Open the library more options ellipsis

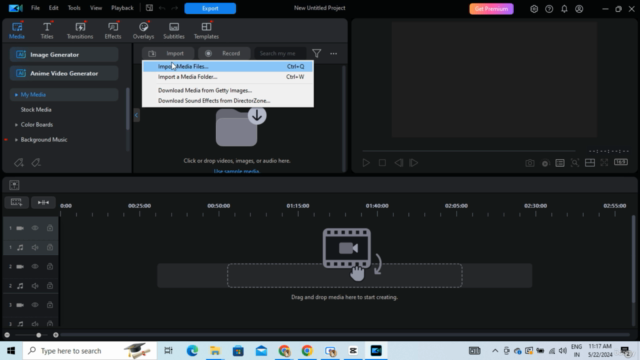(333, 53)
